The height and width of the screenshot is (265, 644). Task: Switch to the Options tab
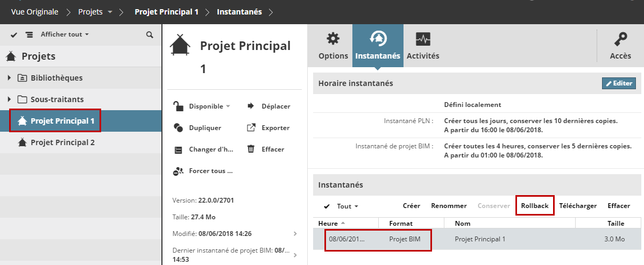click(x=333, y=46)
